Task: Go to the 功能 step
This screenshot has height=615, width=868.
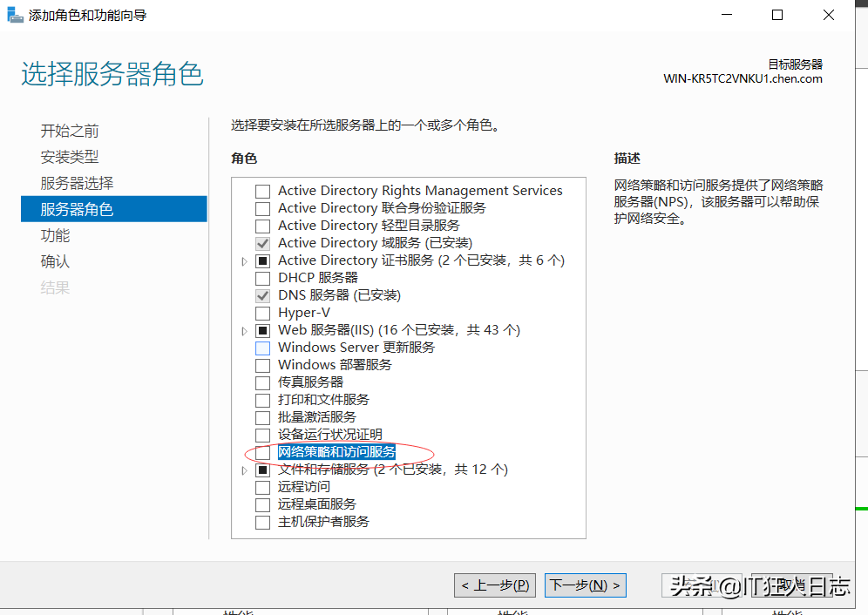Action: point(56,235)
